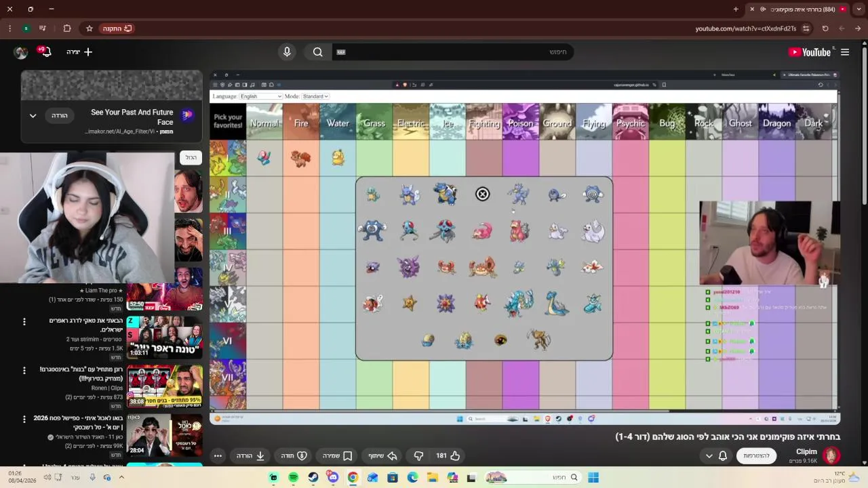Screen dimensions: 868x488
Task: Open the Language dropdown in the video
Action: coord(260,96)
